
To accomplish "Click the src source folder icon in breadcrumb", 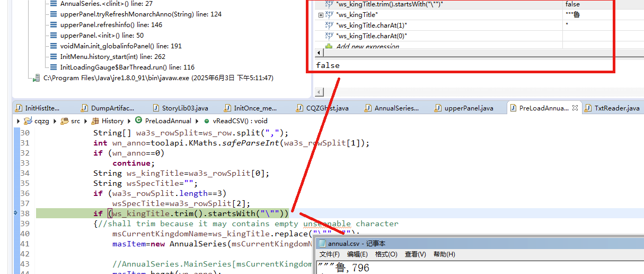I will (x=64, y=121).
